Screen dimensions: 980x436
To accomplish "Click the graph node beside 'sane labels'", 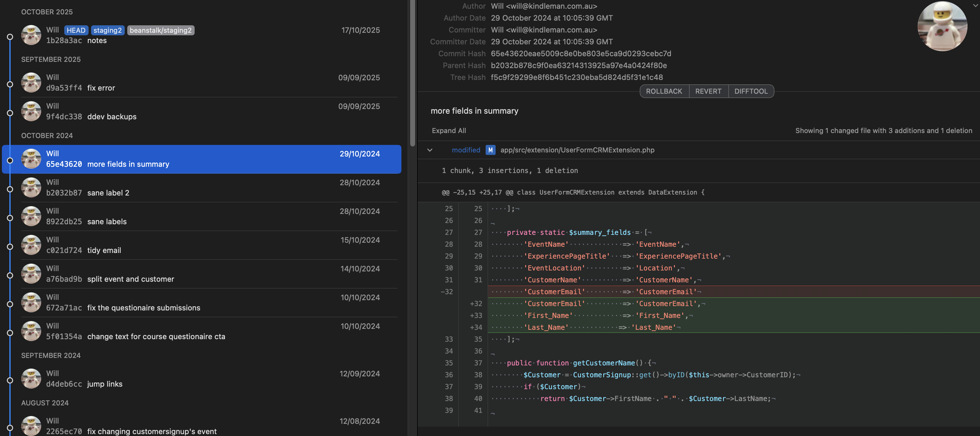I will coord(10,217).
